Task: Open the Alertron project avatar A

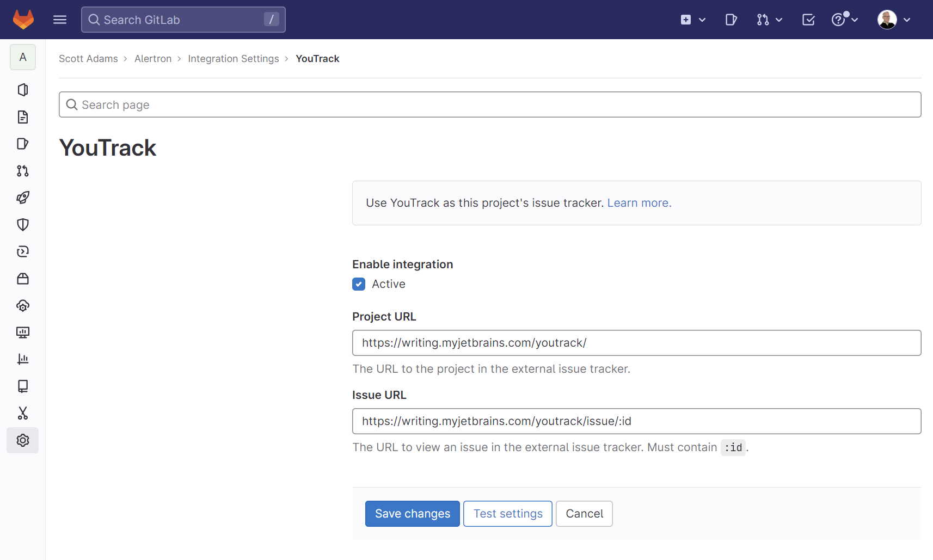Action: 23,57
